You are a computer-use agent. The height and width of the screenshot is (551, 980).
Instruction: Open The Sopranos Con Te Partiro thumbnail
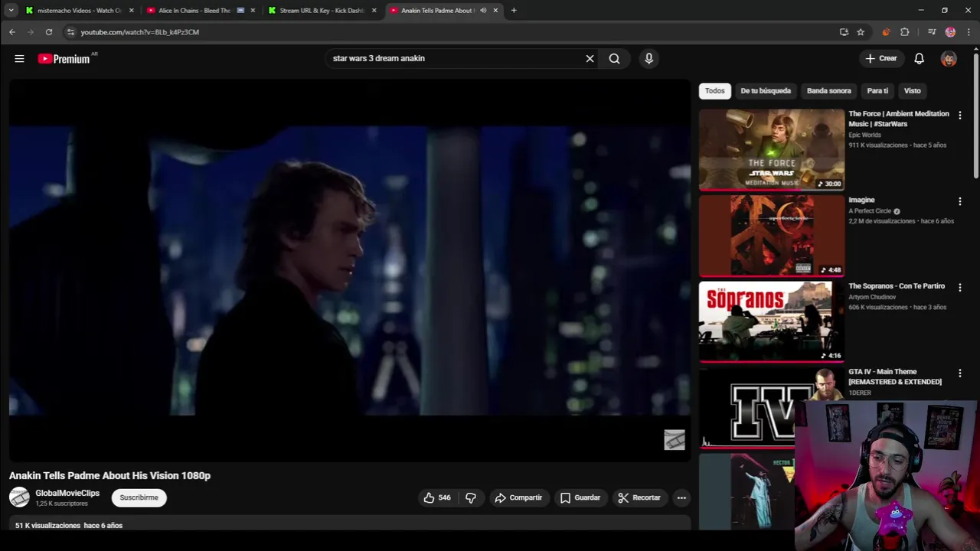point(771,321)
